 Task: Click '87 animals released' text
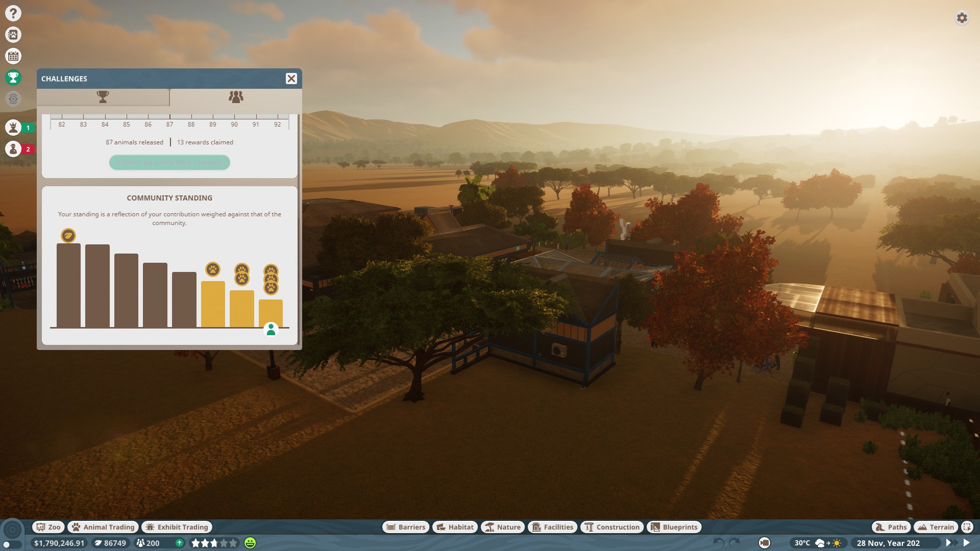(x=135, y=142)
